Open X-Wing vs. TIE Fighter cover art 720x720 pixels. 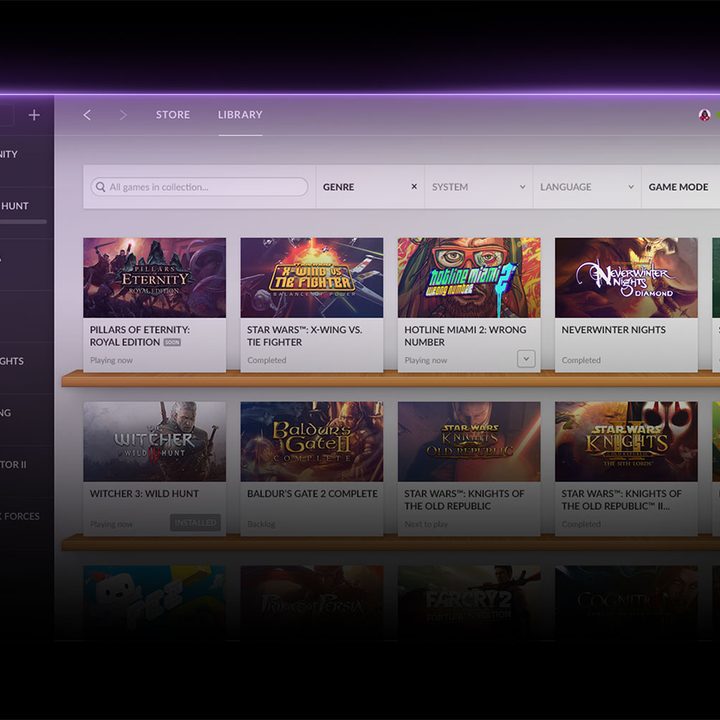[x=312, y=278]
